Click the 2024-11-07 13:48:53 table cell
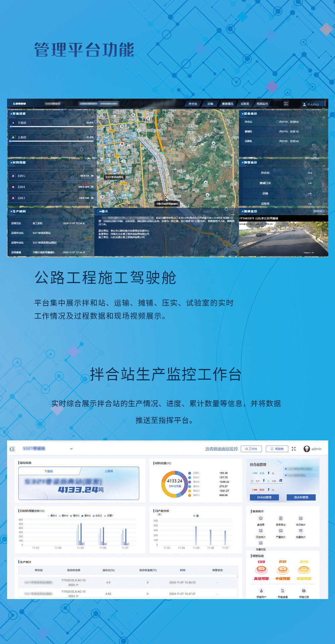This screenshot has width=335, height=644. pos(182,582)
